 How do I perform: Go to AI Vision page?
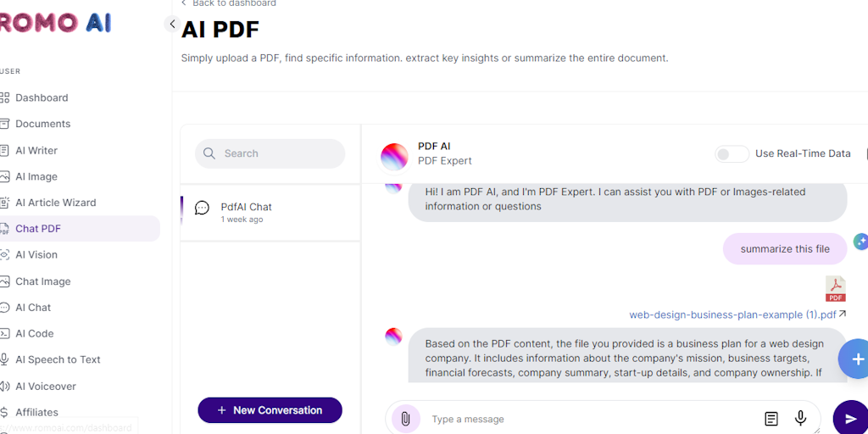pos(36,255)
